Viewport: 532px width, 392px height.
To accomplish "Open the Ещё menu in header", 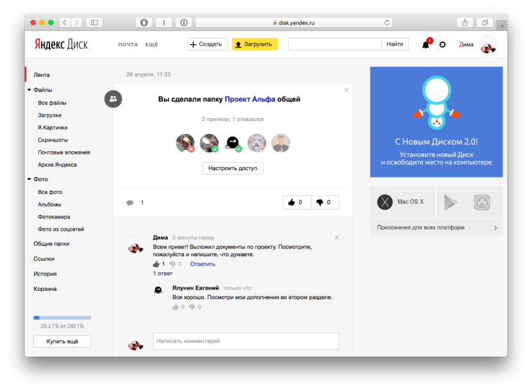I will (151, 45).
